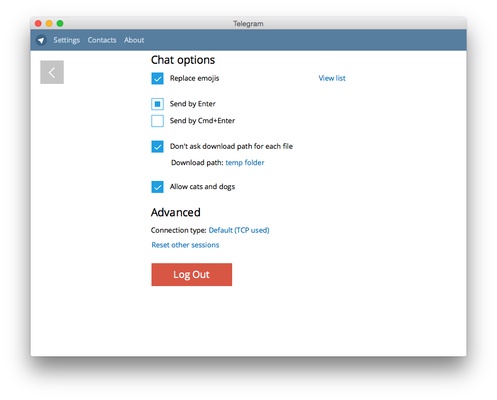Viewport: 497px width, 400px height.
Task: Minimize the window with yellow button
Action: 49,23
